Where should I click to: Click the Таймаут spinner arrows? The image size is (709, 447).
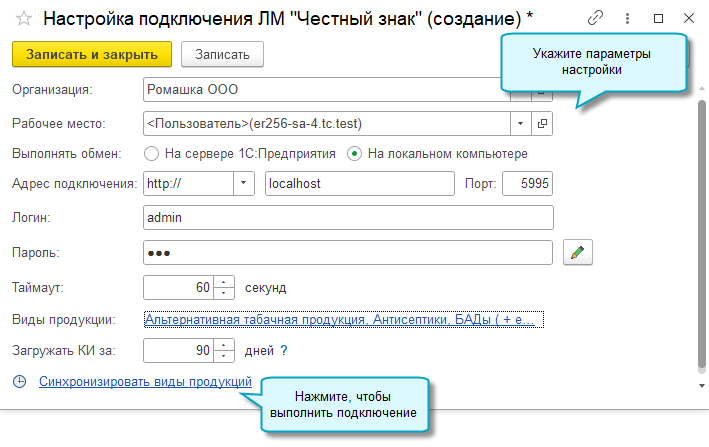225,287
